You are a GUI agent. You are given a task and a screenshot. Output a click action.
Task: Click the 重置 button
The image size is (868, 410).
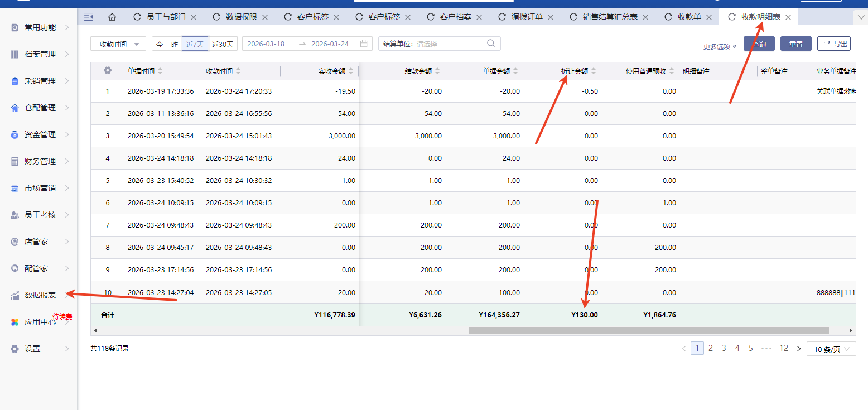pyautogui.click(x=795, y=44)
